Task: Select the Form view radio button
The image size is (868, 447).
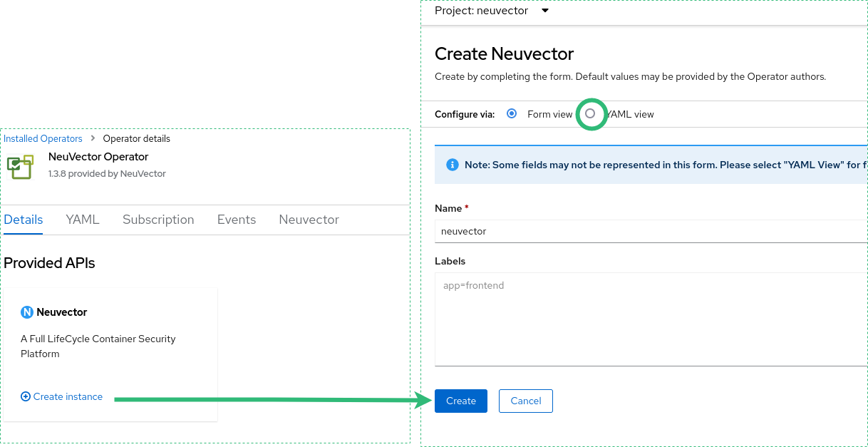Action: pyautogui.click(x=512, y=114)
